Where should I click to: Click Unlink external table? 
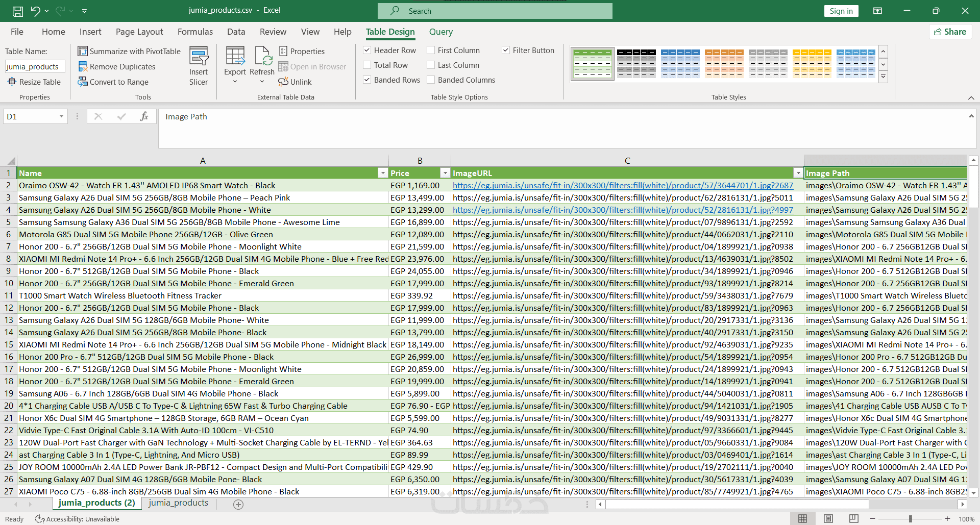(x=295, y=82)
